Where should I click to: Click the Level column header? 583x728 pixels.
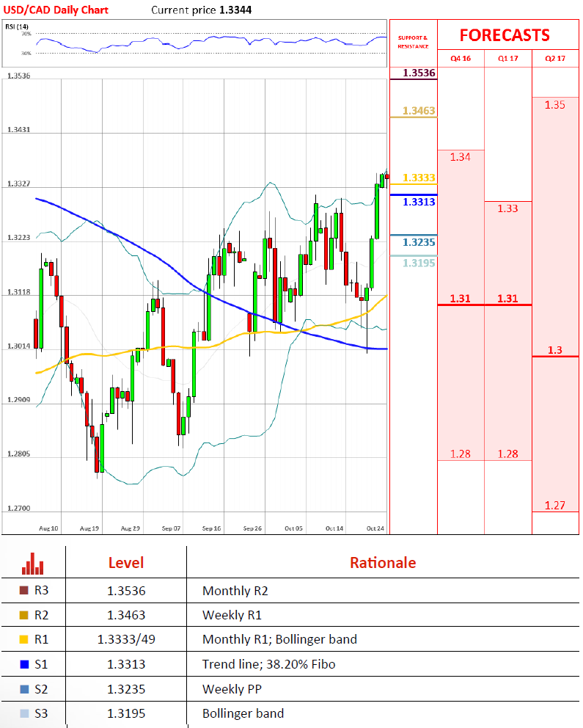(x=126, y=563)
